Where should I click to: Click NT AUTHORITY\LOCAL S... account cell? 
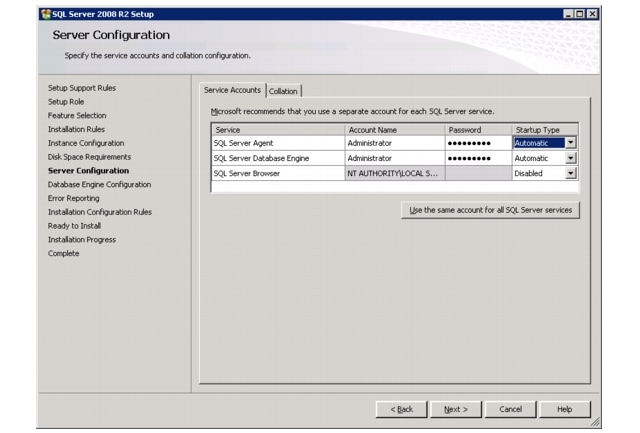point(395,173)
